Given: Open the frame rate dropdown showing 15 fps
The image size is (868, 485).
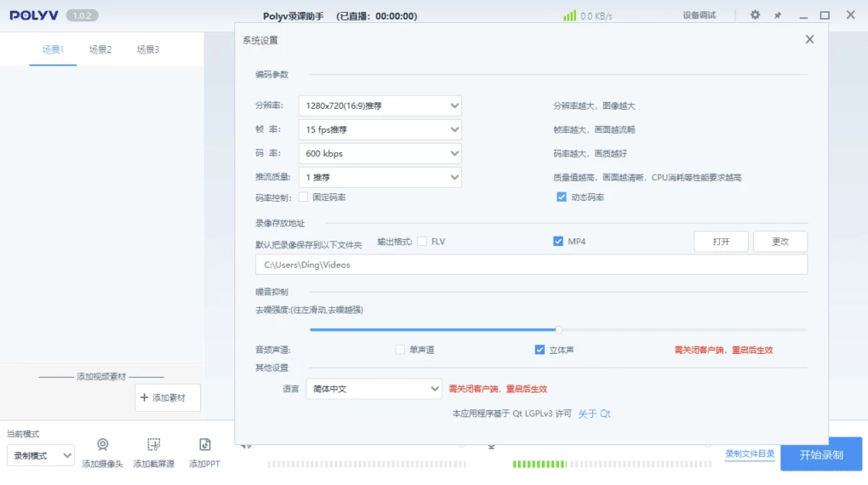Looking at the screenshot, I should pos(380,130).
